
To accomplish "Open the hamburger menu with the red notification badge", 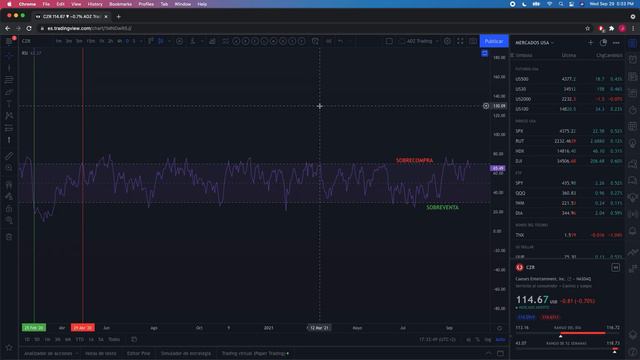I will (9, 41).
